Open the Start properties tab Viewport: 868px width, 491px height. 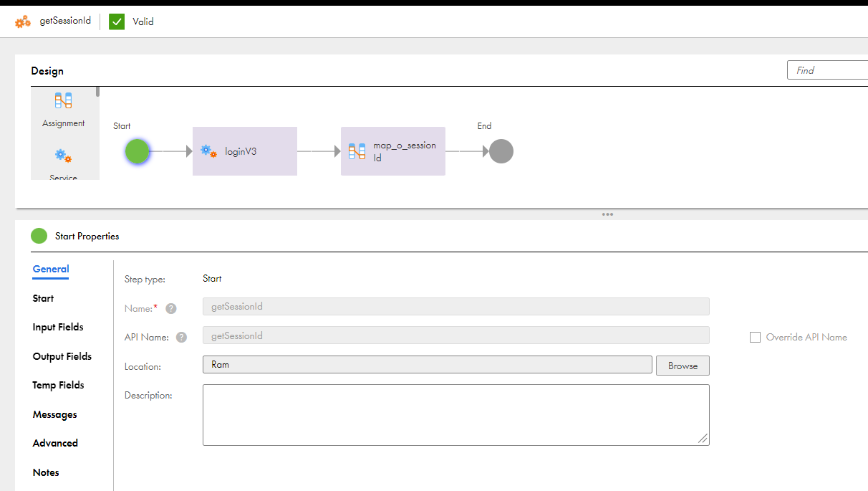click(43, 298)
